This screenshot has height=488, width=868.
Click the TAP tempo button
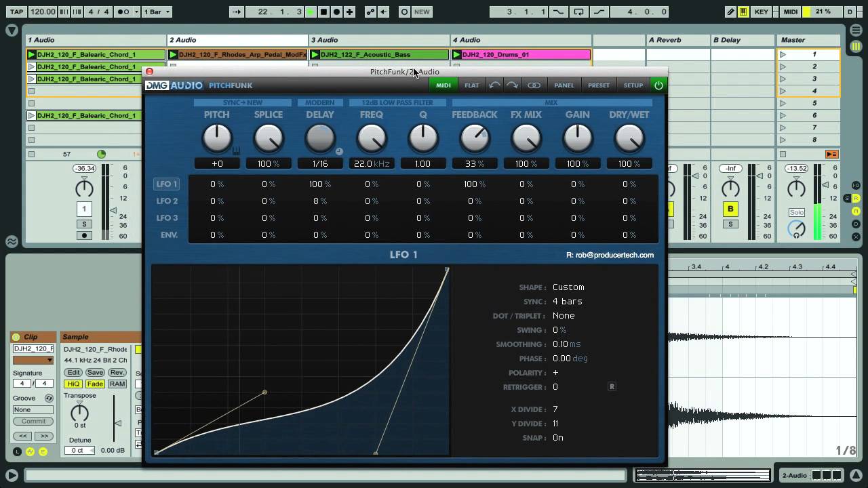coord(17,12)
